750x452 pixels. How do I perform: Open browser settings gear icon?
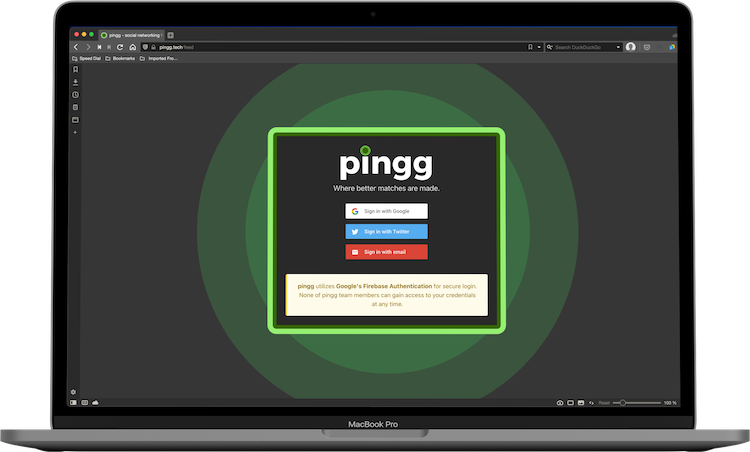pos(73,392)
